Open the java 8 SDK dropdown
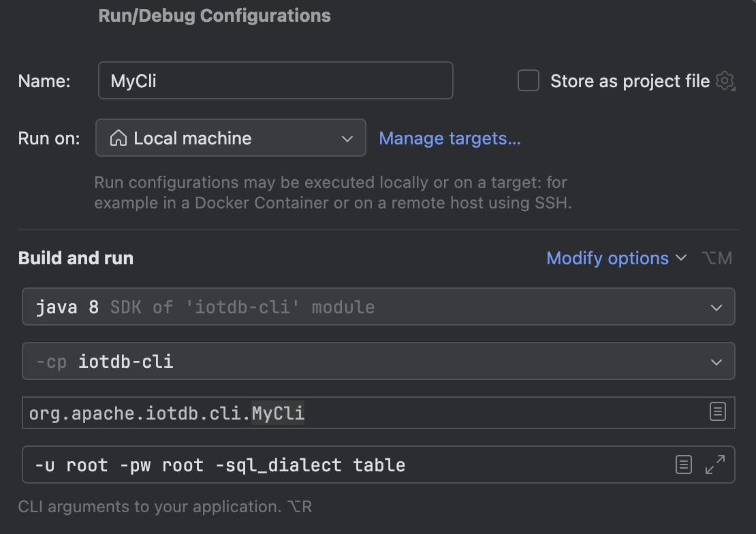 716,307
